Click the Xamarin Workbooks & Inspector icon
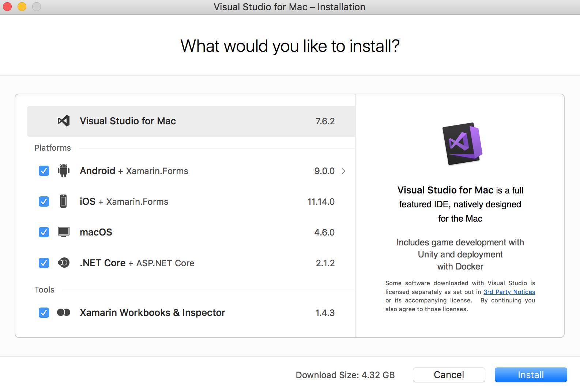The image size is (580, 392). point(64,312)
